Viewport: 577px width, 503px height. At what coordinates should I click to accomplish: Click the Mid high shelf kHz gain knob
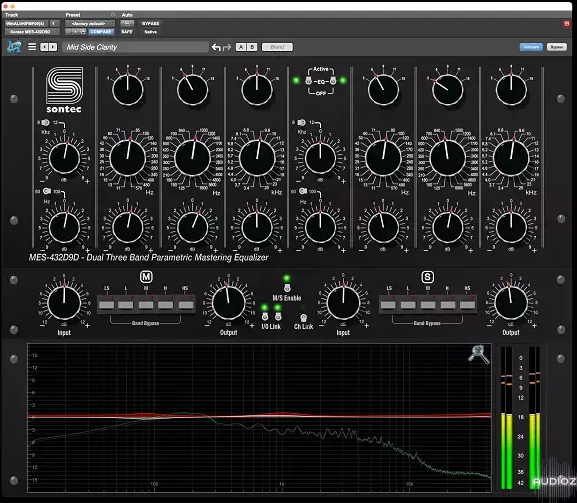pyautogui.click(x=64, y=158)
